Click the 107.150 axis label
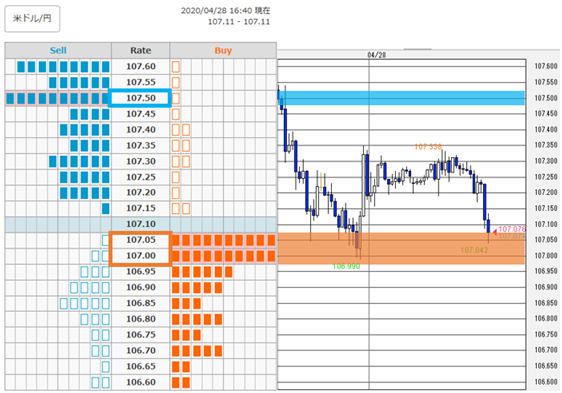The height and width of the screenshot is (393, 562). 546,208
